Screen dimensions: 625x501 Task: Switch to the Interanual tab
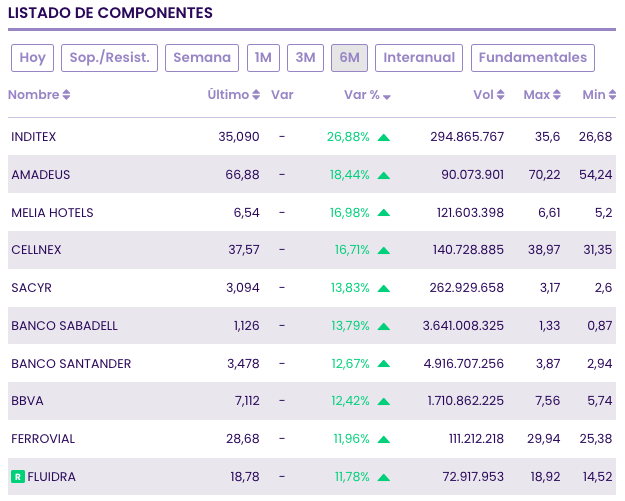click(419, 58)
